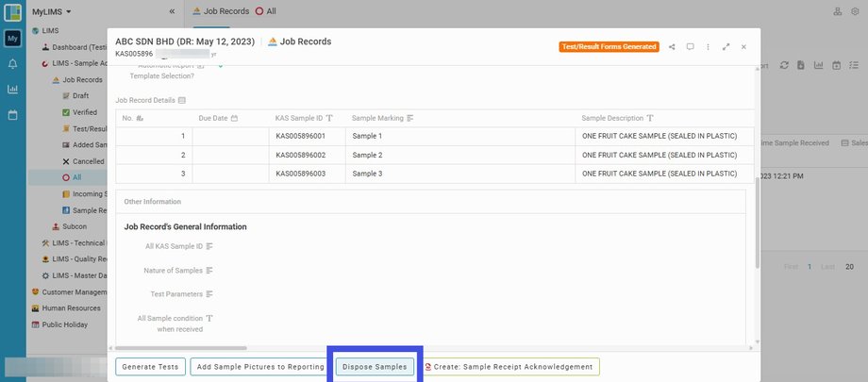Open the calendar icon in left rail
This screenshot has width=868, height=382.
point(12,115)
